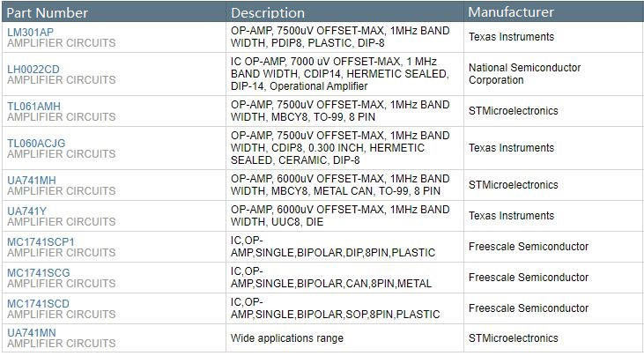
Task: Click the UA741Y part link
Action: 26,211
